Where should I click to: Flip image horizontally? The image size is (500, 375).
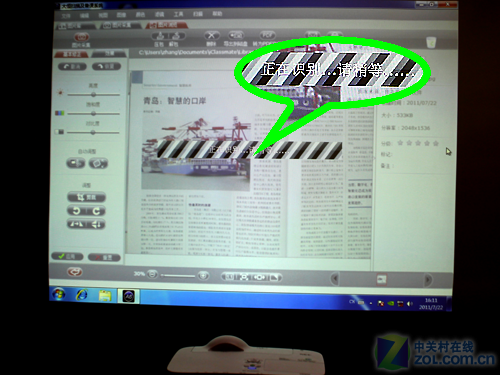76,224
